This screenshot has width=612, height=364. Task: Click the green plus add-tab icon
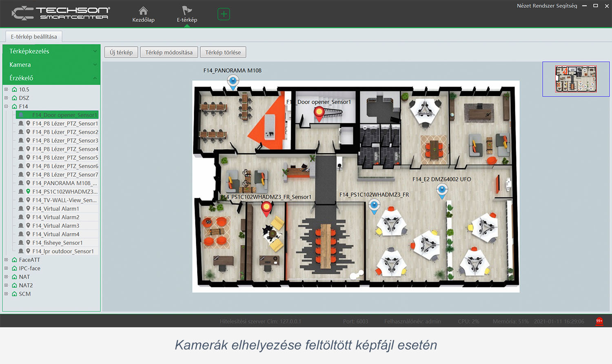(x=224, y=14)
